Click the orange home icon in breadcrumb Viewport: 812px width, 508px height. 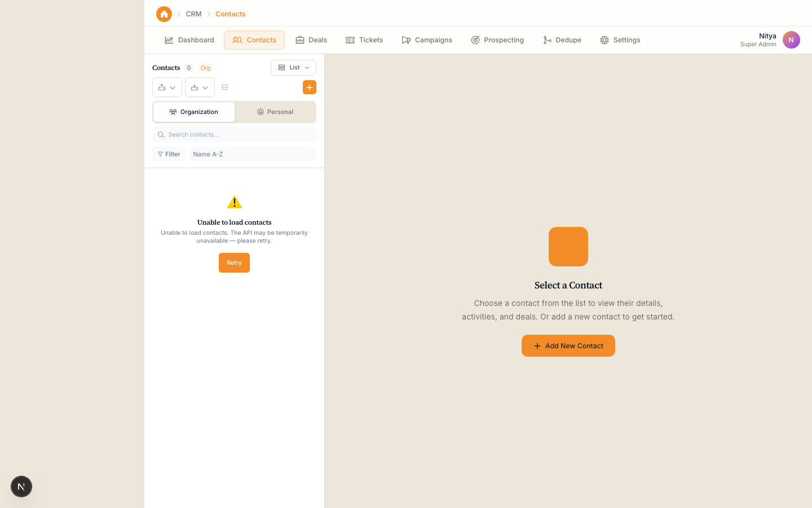[164, 14]
